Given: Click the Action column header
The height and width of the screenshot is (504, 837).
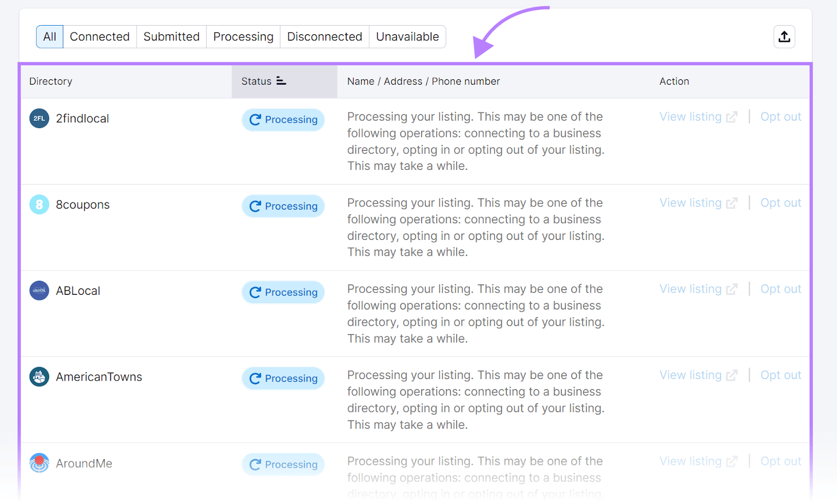Looking at the screenshot, I should coord(674,81).
